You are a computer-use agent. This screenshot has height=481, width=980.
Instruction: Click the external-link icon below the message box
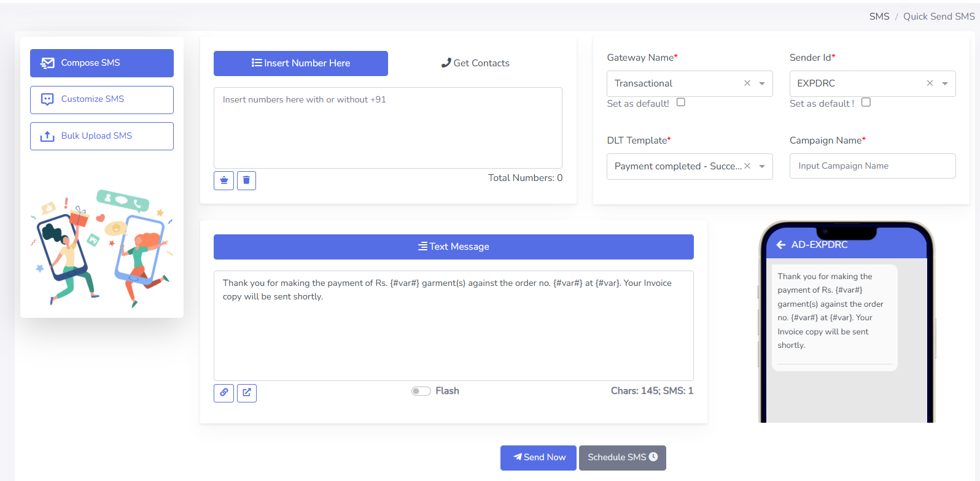(247, 393)
